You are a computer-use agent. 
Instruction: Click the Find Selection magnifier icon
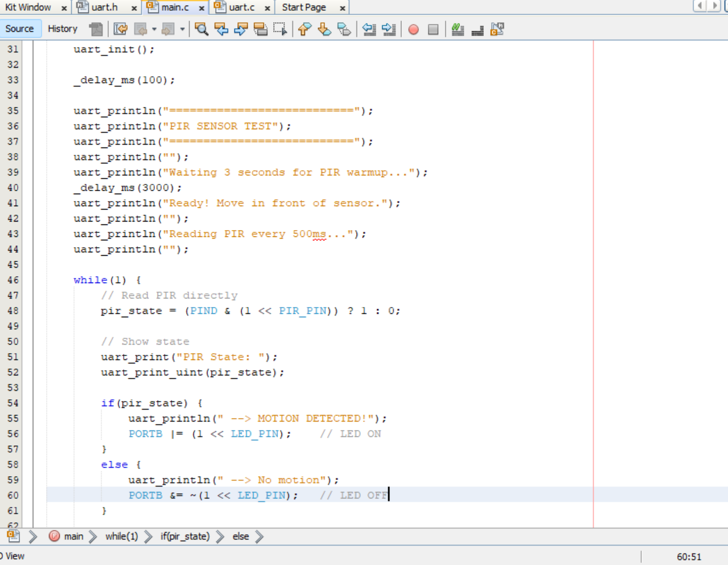201,29
